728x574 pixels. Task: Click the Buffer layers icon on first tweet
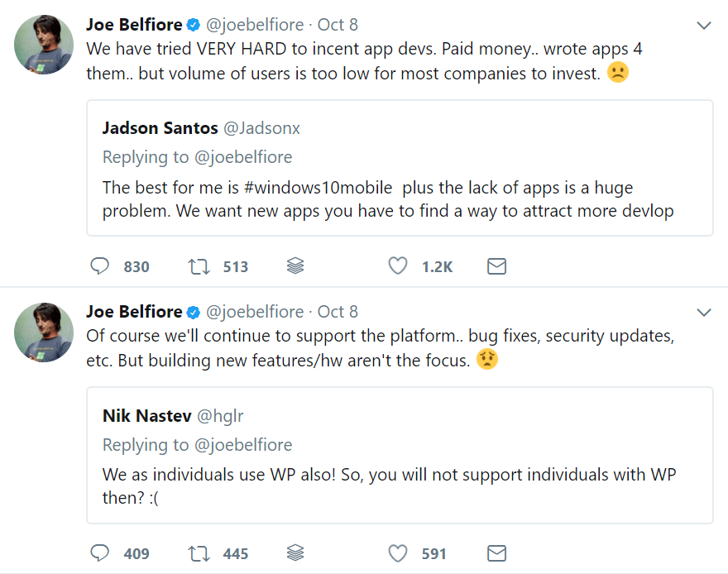coord(295,265)
